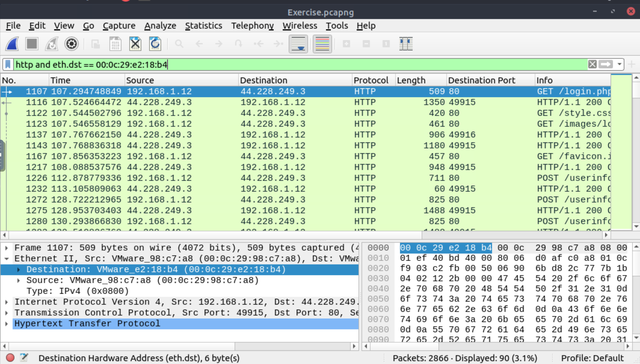Click hex pane vertical scrollbar down arrow
The image size is (640, 364).
coord(636,338)
